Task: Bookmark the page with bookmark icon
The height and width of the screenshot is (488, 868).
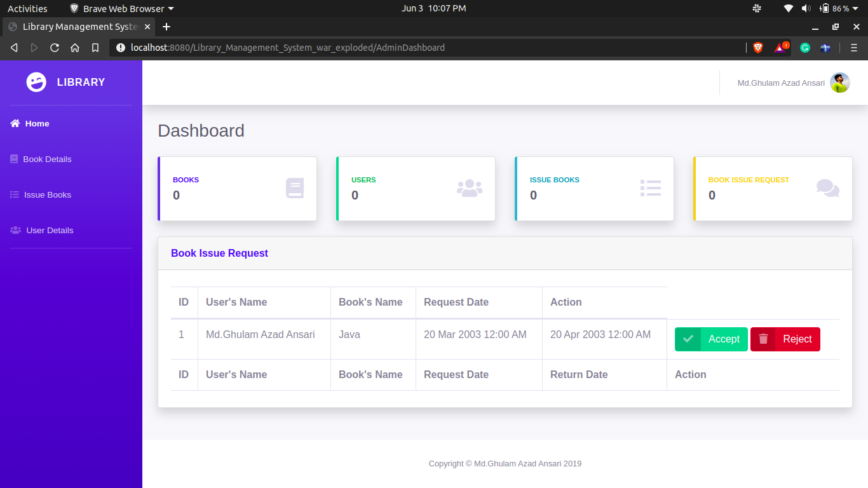Action: tap(95, 48)
